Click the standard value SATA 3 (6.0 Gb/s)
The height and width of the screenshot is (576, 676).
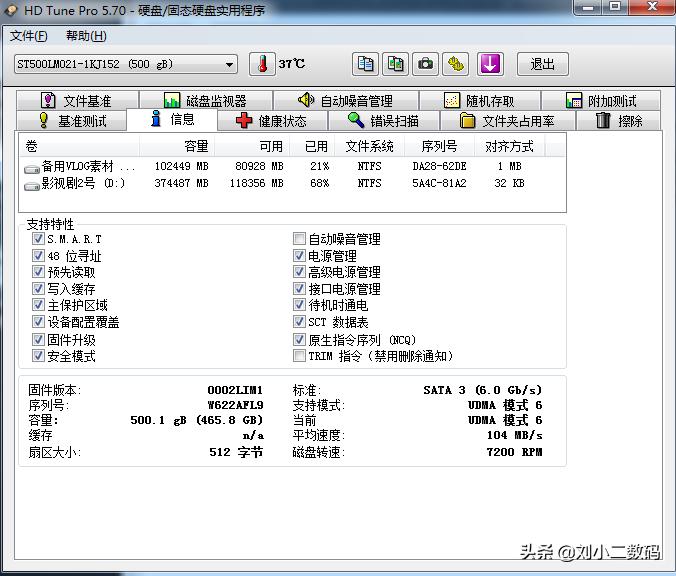pyautogui.click(x=482, y=390)
